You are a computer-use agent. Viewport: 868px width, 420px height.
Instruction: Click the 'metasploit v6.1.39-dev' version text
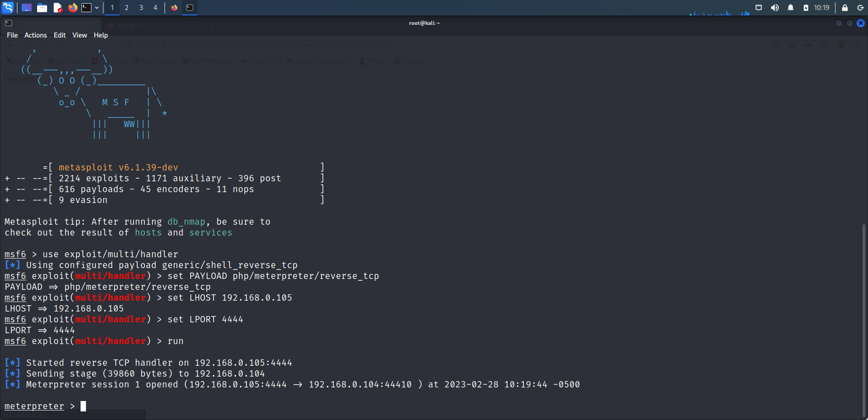(119, 167)
